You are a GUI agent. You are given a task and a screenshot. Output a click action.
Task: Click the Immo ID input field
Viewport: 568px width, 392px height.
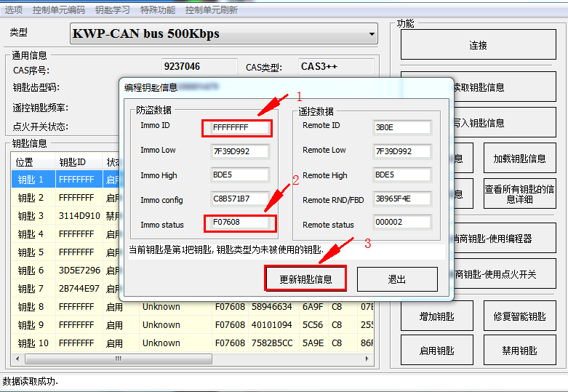pos(237,127)
